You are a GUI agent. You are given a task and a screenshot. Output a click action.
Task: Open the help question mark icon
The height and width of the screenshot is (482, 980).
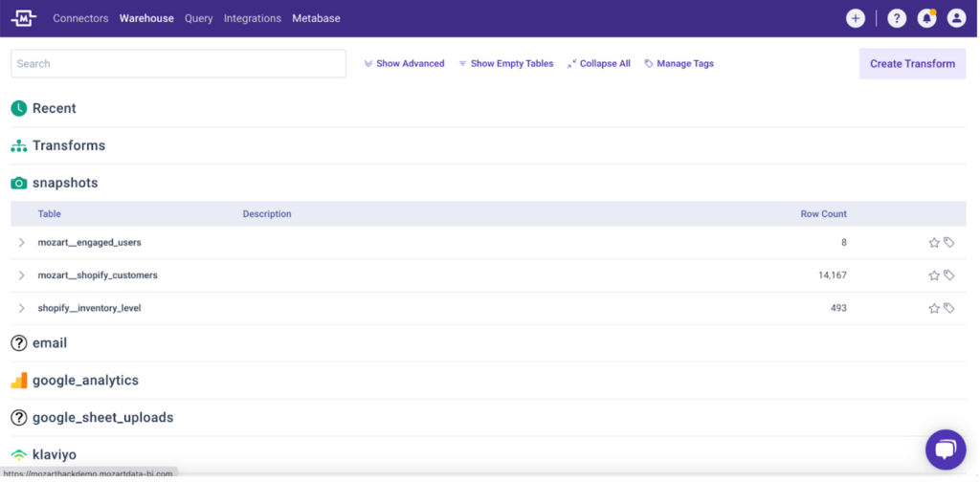896,19
